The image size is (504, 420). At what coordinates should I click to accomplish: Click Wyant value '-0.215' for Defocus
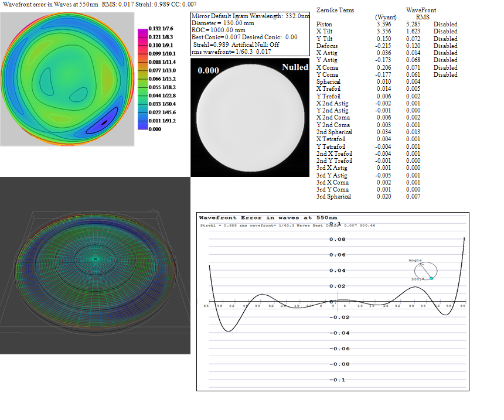tap(383, 46)
